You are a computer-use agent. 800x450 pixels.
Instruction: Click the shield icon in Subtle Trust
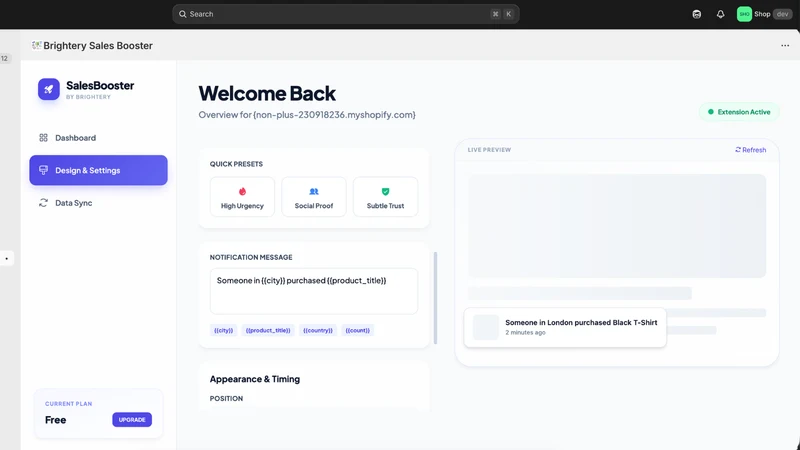(x=385, y=191)
